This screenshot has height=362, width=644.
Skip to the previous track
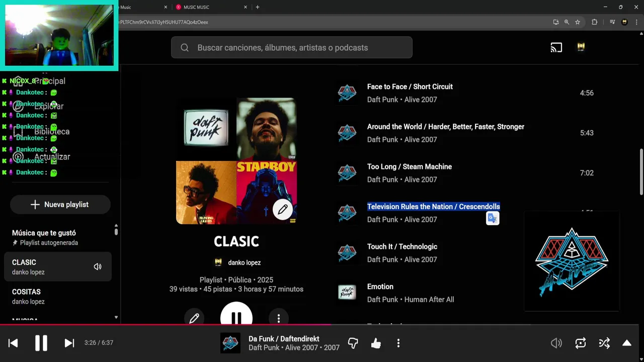[x=13, y=343]
